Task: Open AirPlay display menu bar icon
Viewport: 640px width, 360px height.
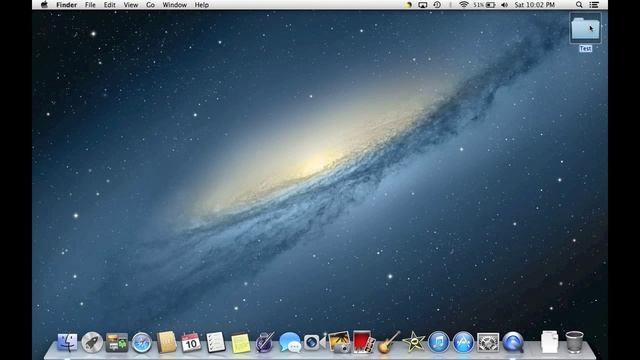Action: point(422,5)
